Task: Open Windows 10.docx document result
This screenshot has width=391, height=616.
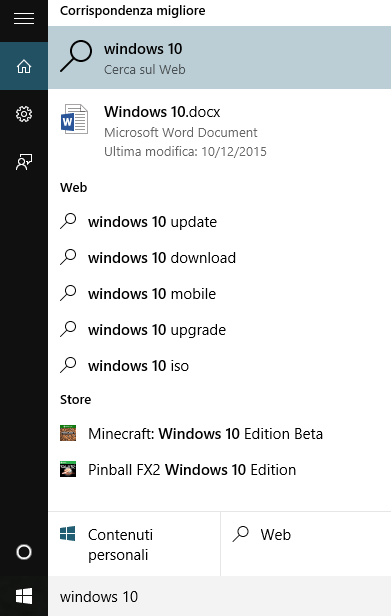Action: [x=219, y=131]
